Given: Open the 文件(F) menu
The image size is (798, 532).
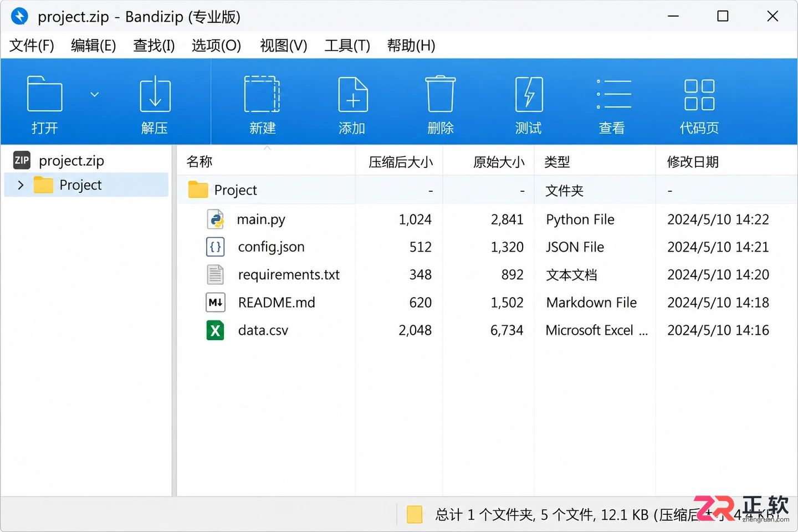Looking at the screenshot, I should pos(32,45).
